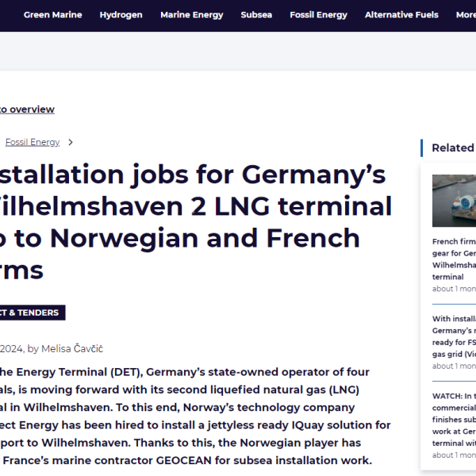Open the Wilhelmshaven terminal related article thumbnail

(x=454, y=201)
